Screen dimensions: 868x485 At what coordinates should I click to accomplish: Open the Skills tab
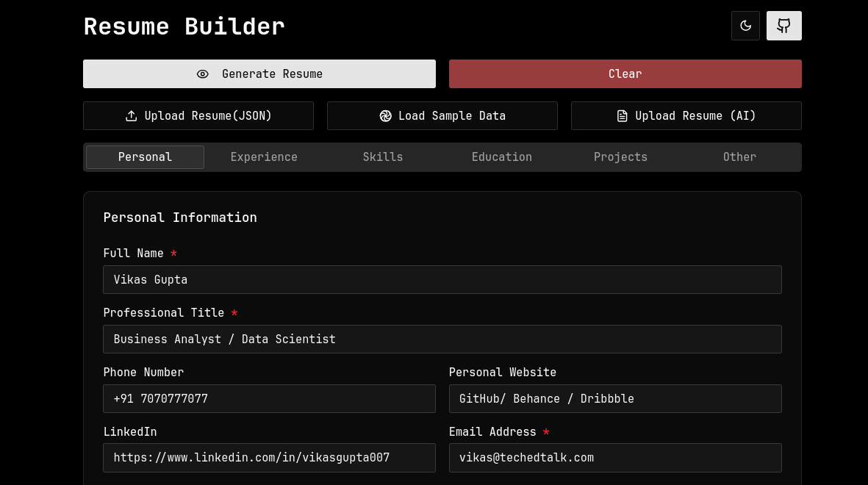383,157
